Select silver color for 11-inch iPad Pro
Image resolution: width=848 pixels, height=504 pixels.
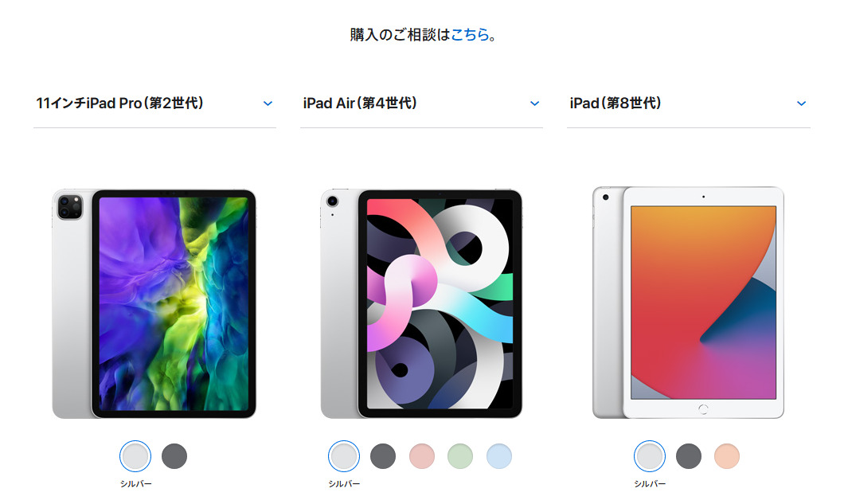coord(135,456)
